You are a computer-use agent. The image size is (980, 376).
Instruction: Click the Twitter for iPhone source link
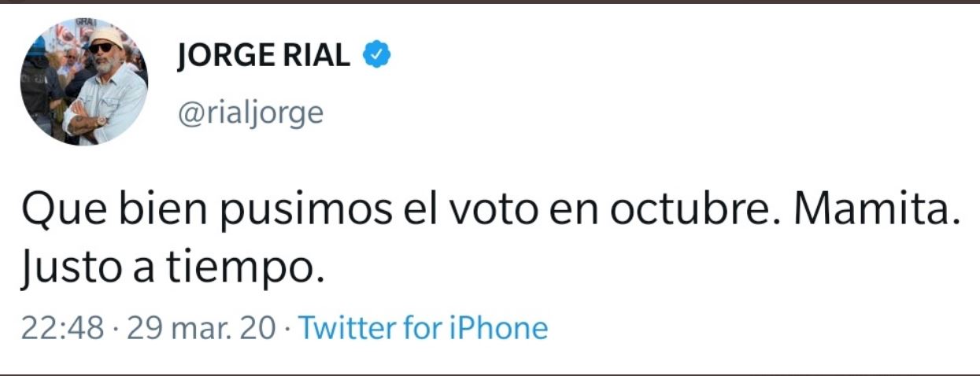coord(423,327)
